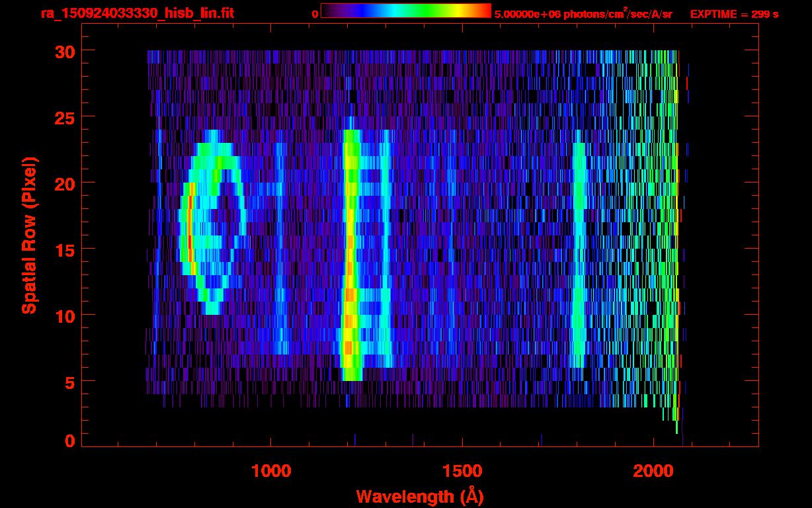Click the 0 spatial row tick label
This screenshot has width=812, height=508.
tap(69, 441)
